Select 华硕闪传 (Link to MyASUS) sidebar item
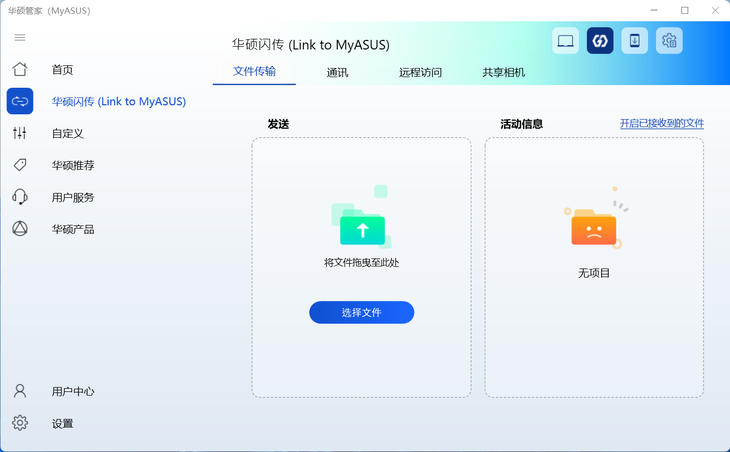Image resolution: width=730 pixels, height=452 pixels. [x=119, y=101]
